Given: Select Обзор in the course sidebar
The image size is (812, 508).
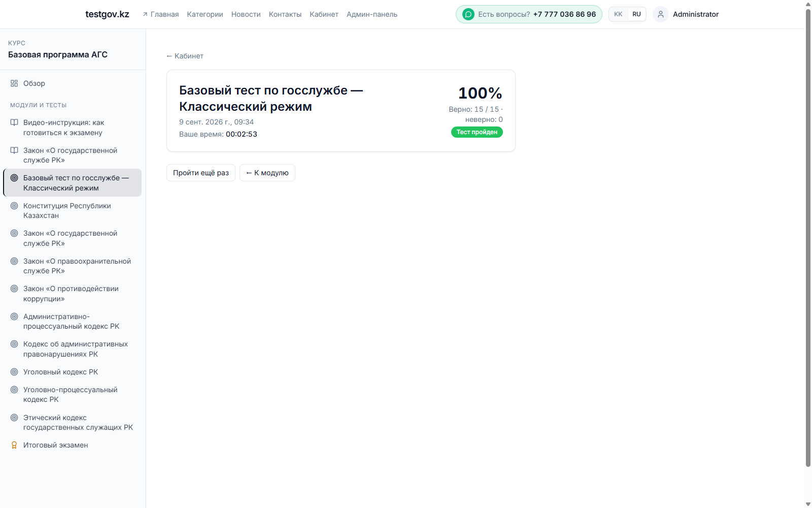Looking at the screenshot, I should (x=72, y=83).
